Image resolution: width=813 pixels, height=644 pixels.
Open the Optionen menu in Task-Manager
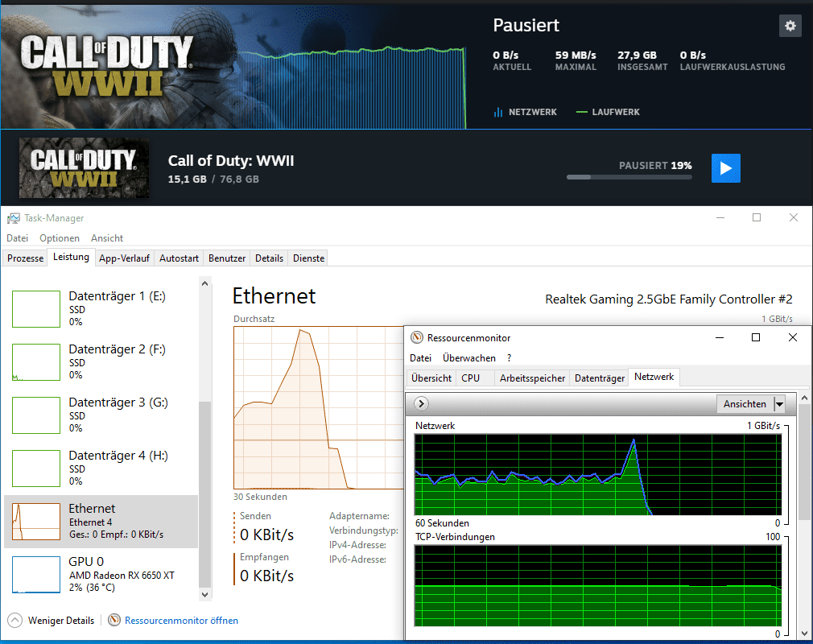click(60, 238)
